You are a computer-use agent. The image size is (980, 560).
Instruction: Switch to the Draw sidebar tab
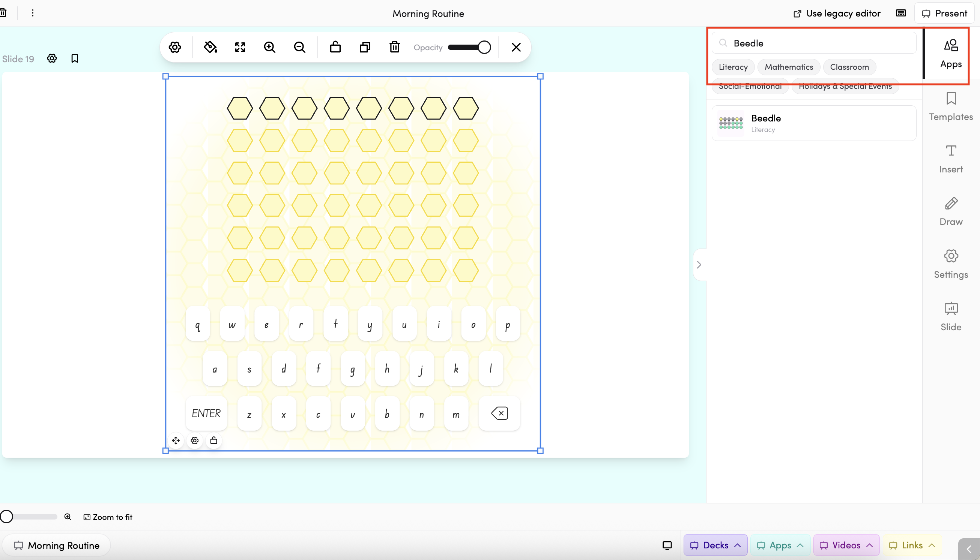point(951,211)
